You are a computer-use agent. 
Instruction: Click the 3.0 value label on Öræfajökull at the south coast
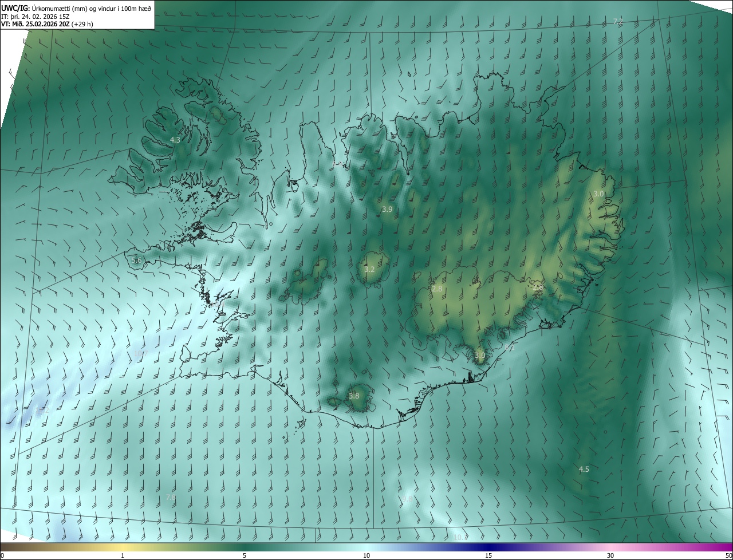click(480, 355)
